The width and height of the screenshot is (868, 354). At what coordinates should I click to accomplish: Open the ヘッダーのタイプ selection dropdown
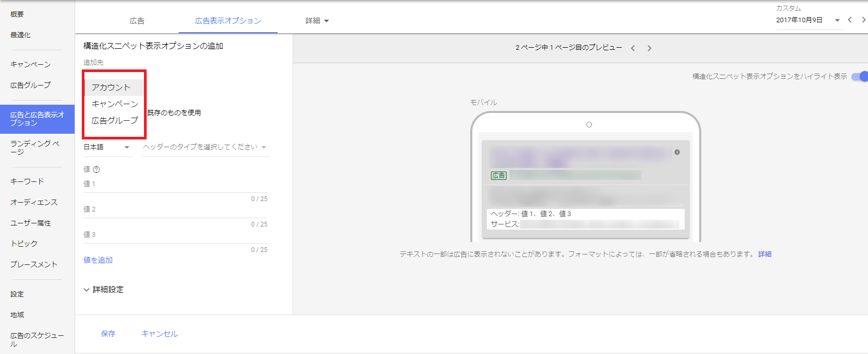205,147
